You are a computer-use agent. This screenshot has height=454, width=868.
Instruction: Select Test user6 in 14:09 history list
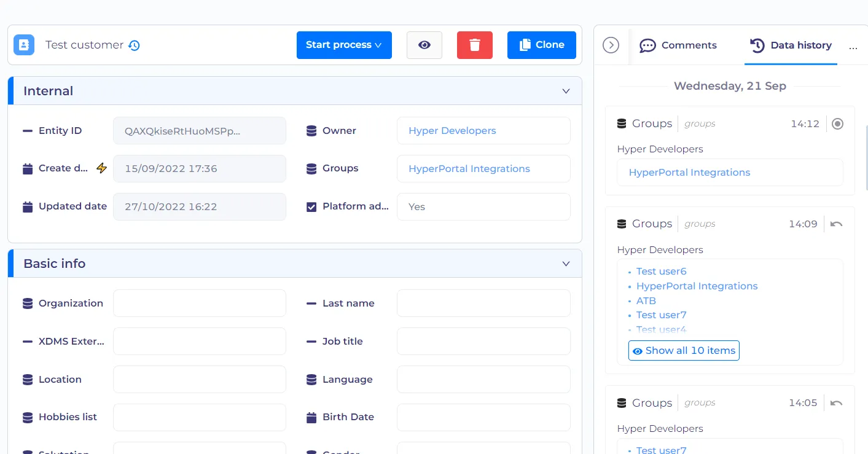661,272
